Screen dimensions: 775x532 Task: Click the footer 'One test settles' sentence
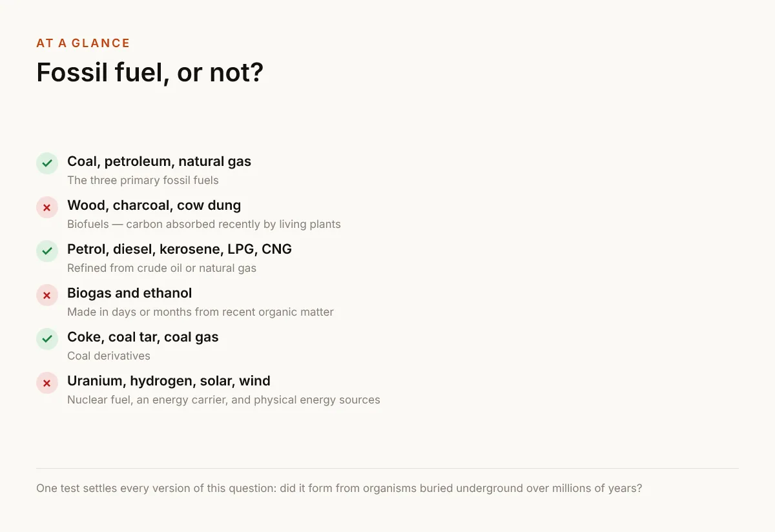click(339, 488)
